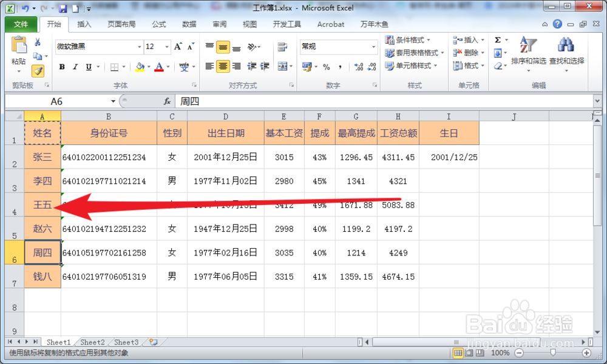
Task: Click the text orientation icon
Action: [x=252, y=47]
